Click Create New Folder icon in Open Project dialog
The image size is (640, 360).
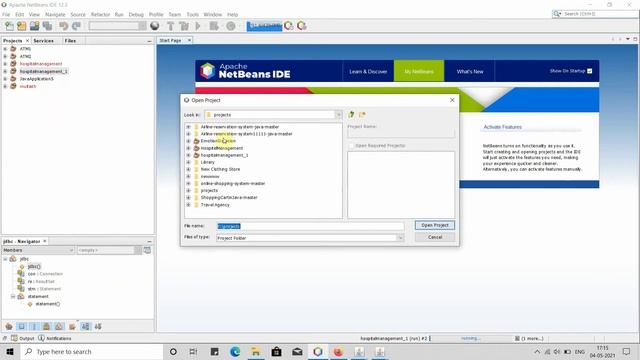[x=362, y=115]
